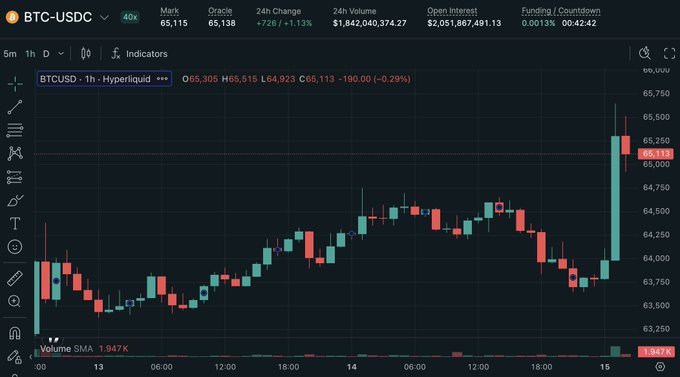Image resolution: width=680 pixels, height=377 pixels.
Task: Click the funding countdown timer 00:42:42
Action: (x=579, y=23)
